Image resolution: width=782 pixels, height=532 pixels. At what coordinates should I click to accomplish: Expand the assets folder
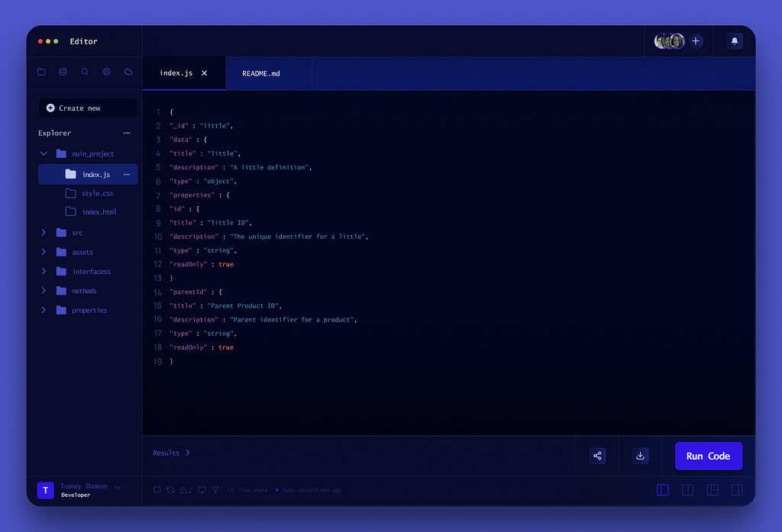pos(45,251)
